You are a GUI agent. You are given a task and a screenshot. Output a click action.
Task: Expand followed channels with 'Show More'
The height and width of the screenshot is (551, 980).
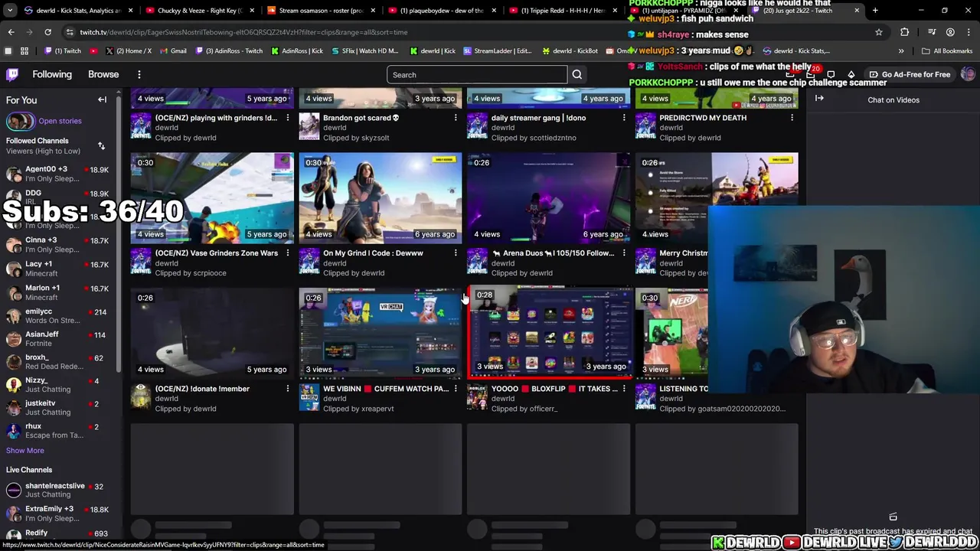25,451
